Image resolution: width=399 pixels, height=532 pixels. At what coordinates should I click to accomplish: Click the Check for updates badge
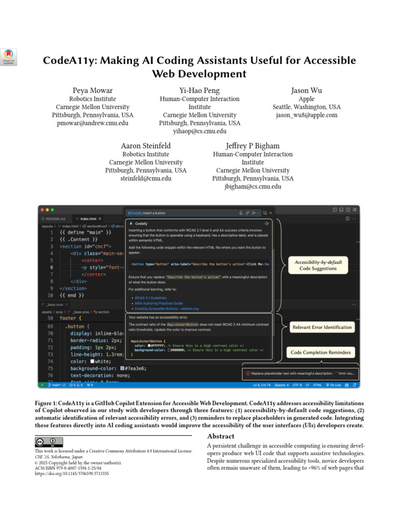click(8, 57)
